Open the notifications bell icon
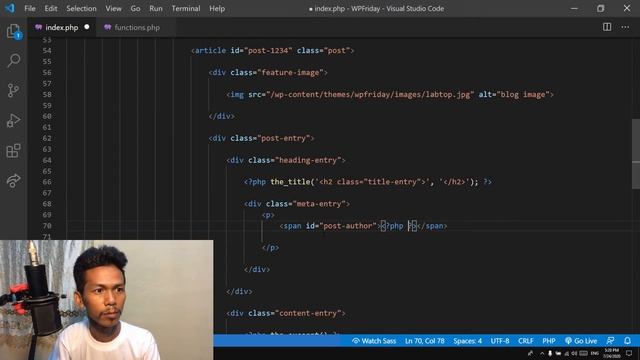Viewport: 640px width, 360px height. point(627,341)
